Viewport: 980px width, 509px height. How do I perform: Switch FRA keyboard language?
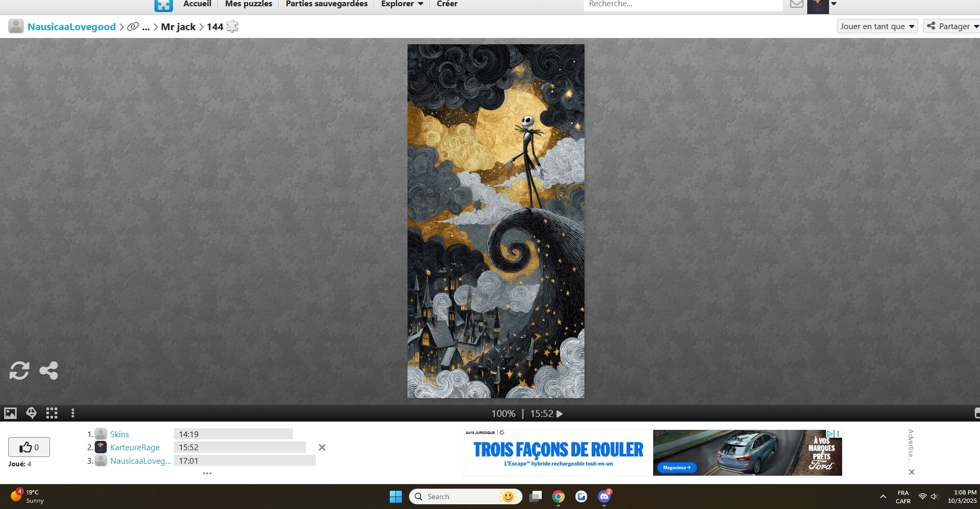click(x=903, y=497)
